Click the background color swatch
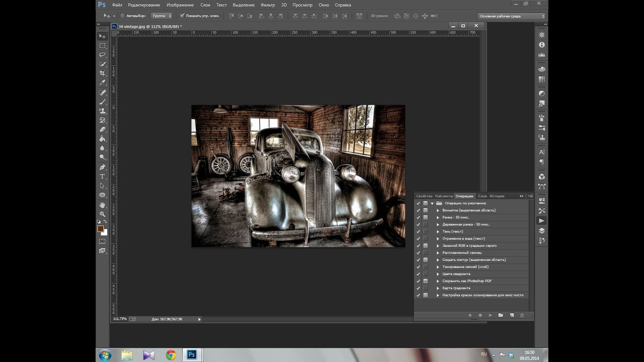 click(104, 232)
